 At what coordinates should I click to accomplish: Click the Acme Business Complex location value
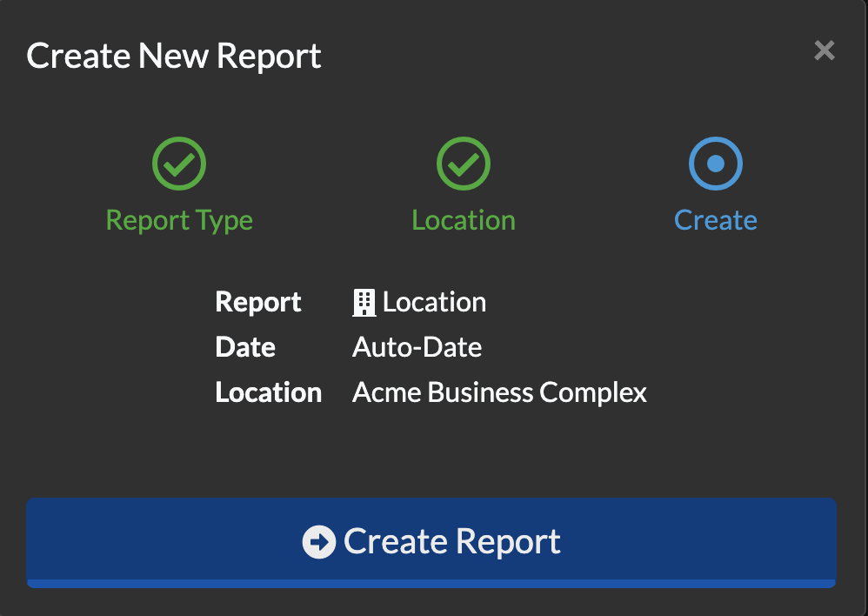pyautogui.click(x=498, y=392)
